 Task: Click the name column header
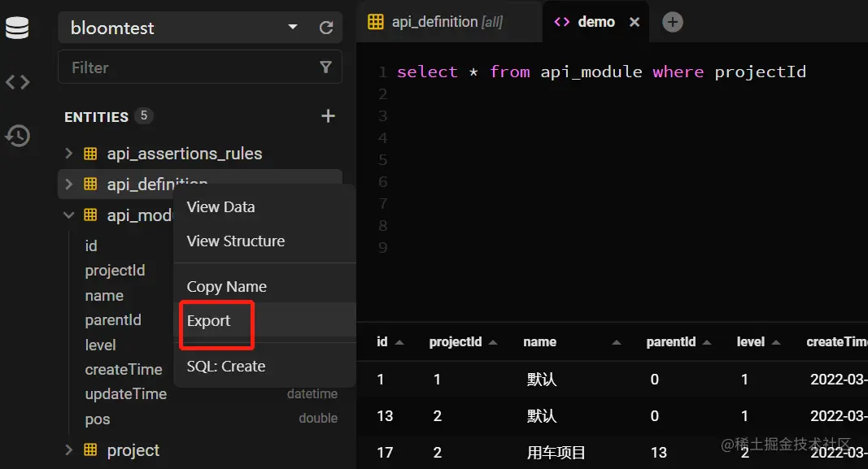(539, 342)
